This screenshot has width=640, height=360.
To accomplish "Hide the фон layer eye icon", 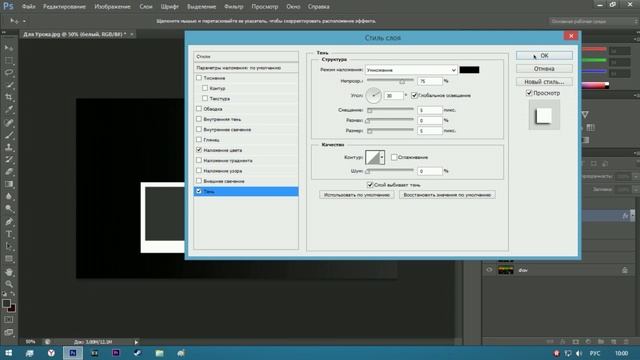I will coord(489,270).
